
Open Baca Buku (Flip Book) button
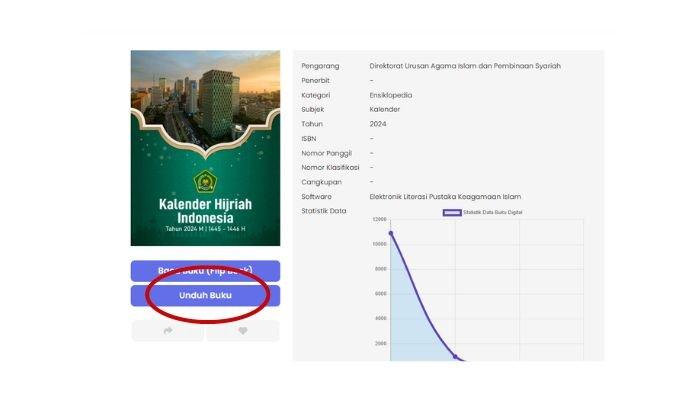coord(205,271)
